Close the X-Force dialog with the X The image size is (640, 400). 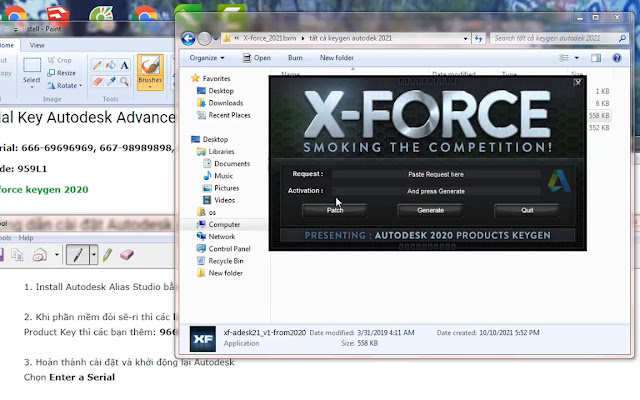point(578,82)
